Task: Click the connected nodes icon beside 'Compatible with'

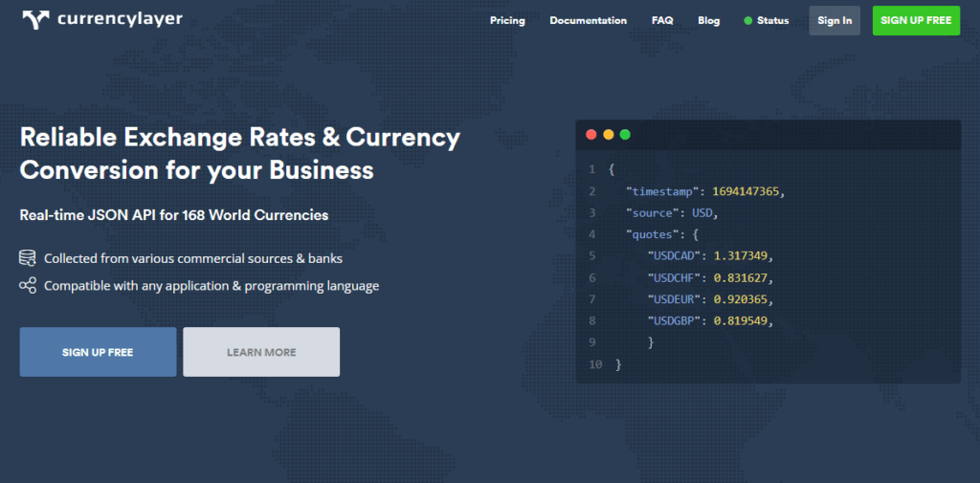Action: (28, 286)
